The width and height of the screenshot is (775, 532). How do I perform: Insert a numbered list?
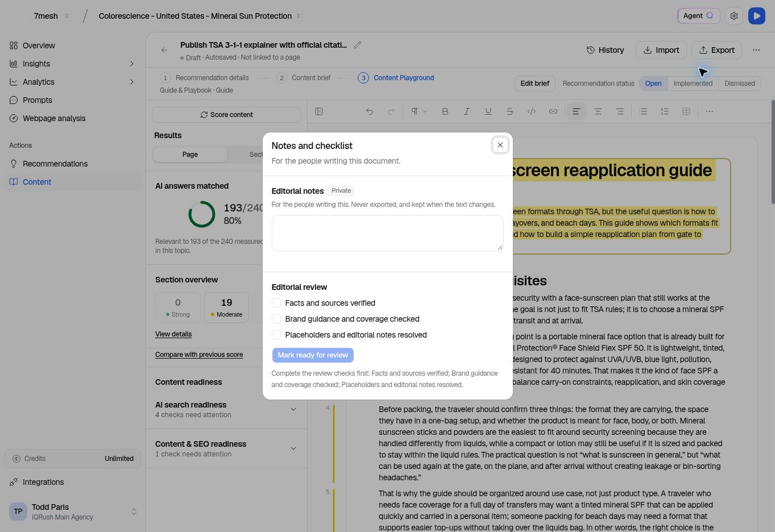[x=665, y=111]
